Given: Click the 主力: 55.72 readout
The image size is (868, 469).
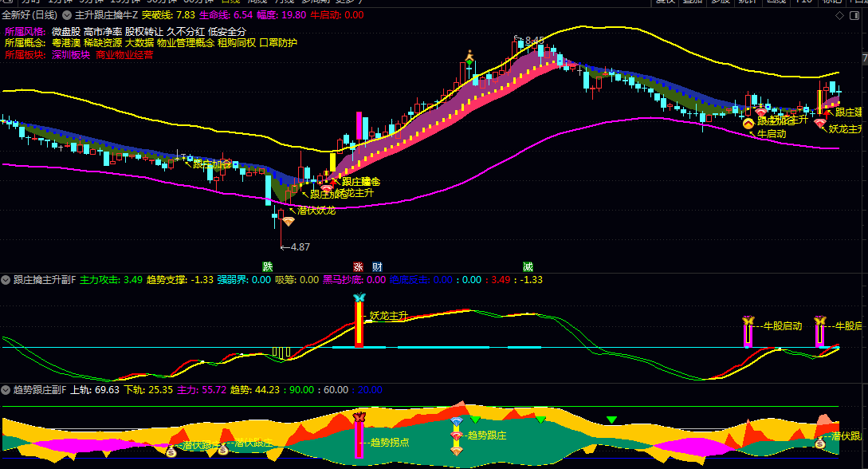Looking at the screenshot, I should (x=202, y=390).
